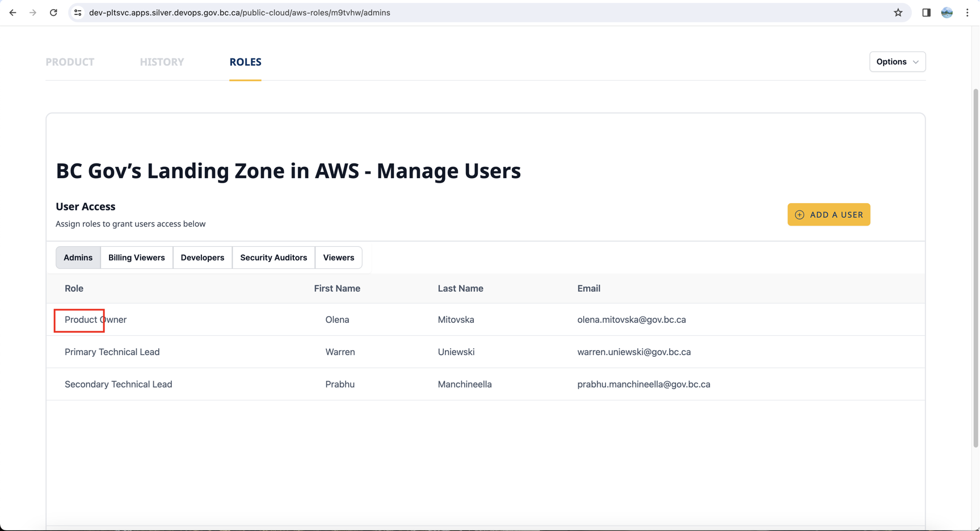Select the Viewers tab

338,258
